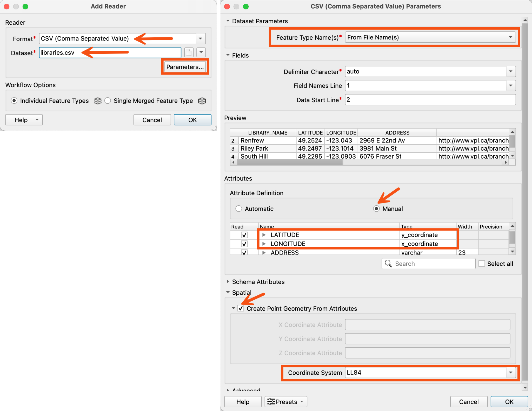Check the Select all checkbox
Viewport: 532px width, 411px height.
pyautogui.click(x=482, y=264)
